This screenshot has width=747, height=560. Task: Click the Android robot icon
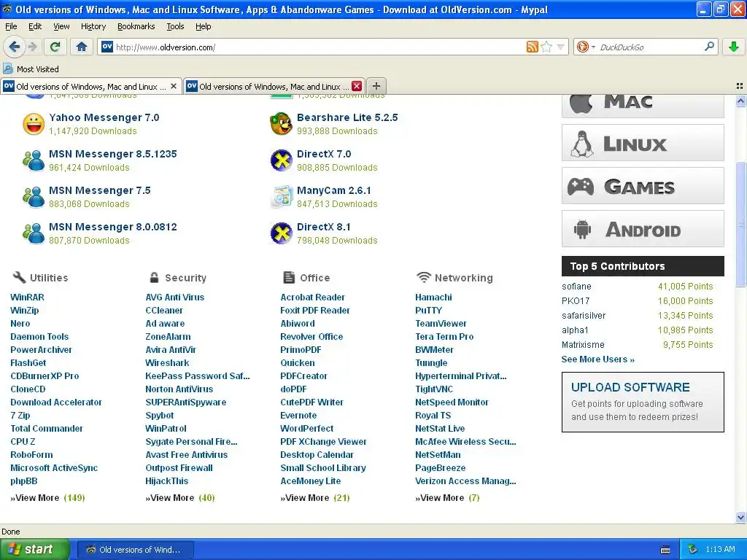(582, 229)
